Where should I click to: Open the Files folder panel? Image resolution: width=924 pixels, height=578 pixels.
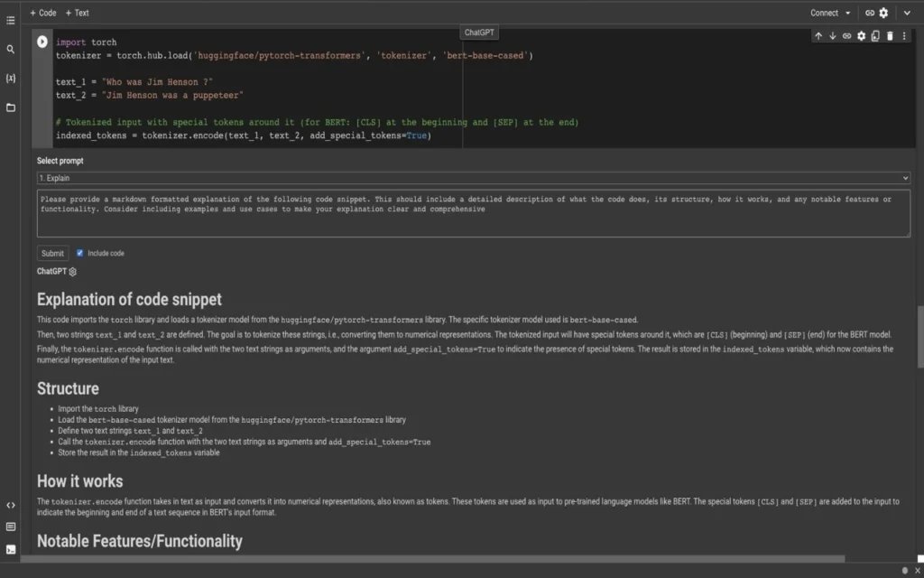click(x=11, y=107)
